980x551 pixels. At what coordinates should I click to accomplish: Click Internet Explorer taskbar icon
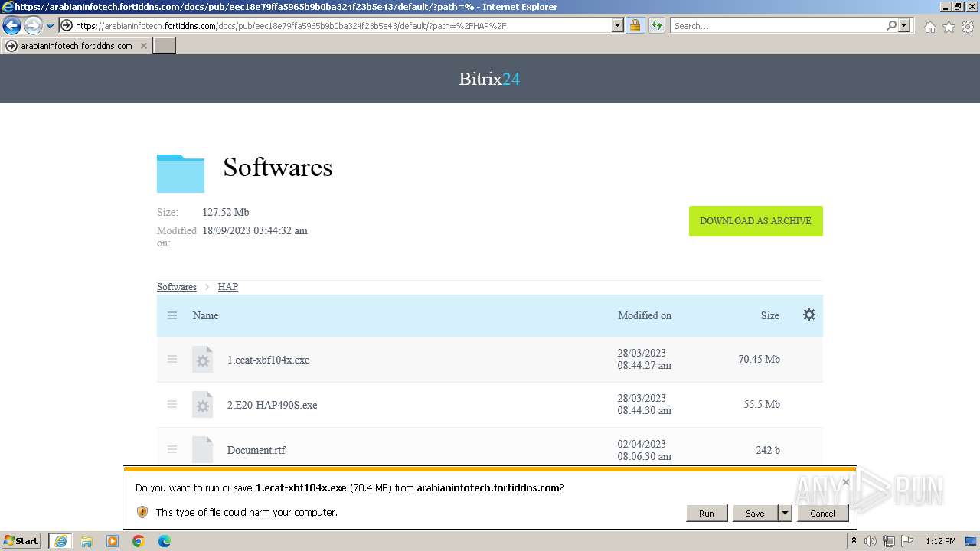60,541
